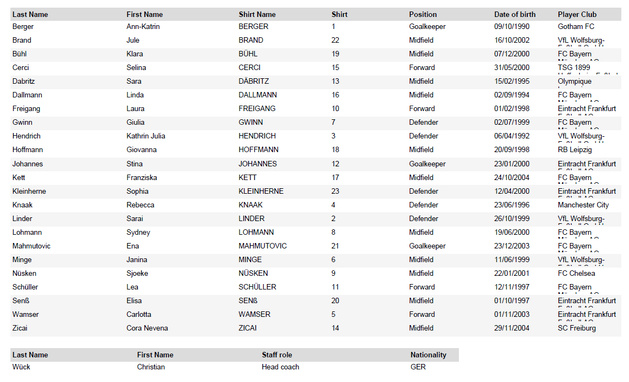Screen dimensions: 629x382
Task: Click shirt name DÄBRITZ
Action: tap(254, 81)
